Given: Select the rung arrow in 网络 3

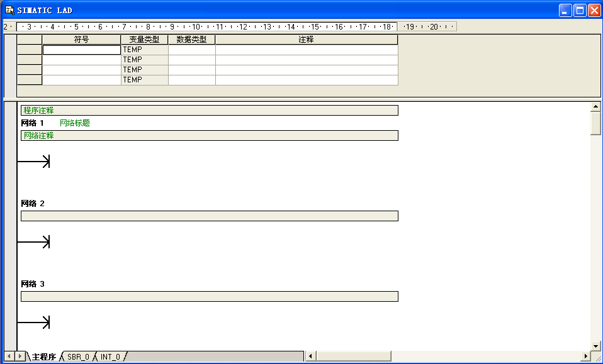Looking at the screenshot, I should tap(45, 323).
